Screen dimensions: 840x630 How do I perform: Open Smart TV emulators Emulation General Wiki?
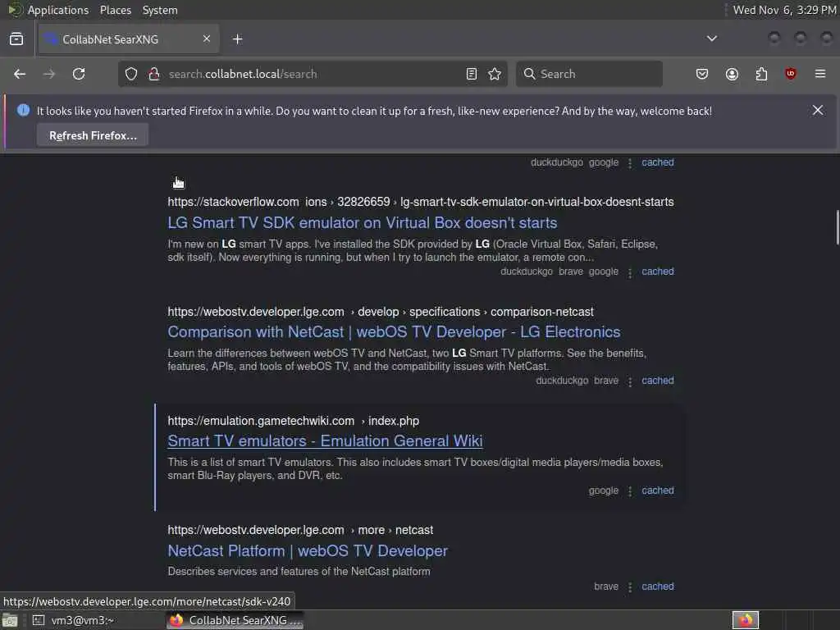pyautogui.click(x=325, y=441)
